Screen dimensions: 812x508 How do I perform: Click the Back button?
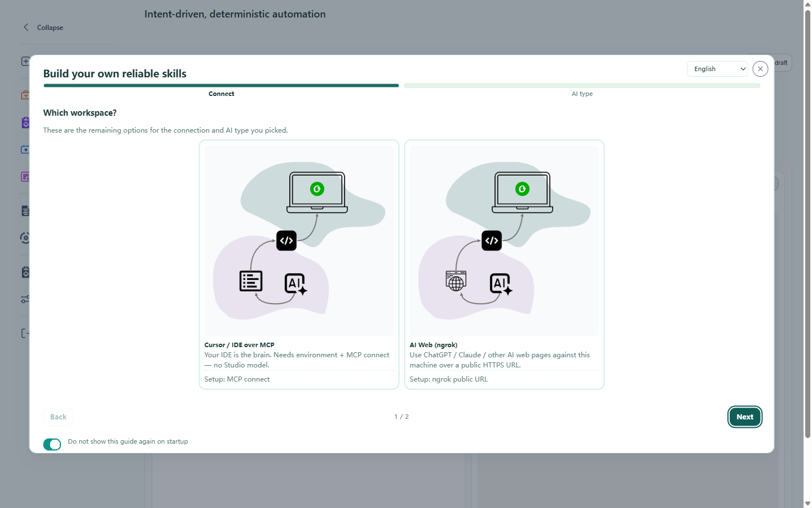click(58, 417)
